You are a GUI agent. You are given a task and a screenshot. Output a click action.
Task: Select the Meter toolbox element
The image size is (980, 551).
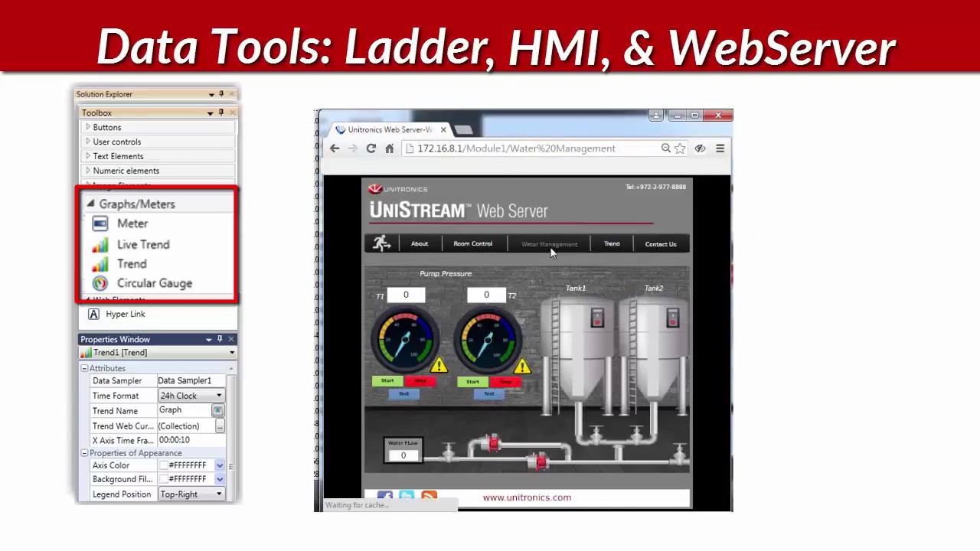(132, 223)
